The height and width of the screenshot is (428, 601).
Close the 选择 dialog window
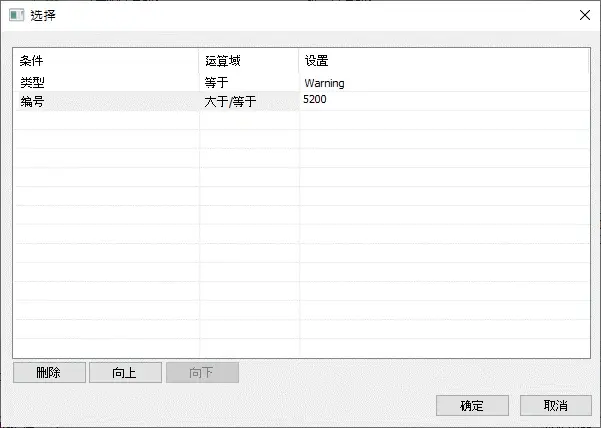tap(585, 15)
